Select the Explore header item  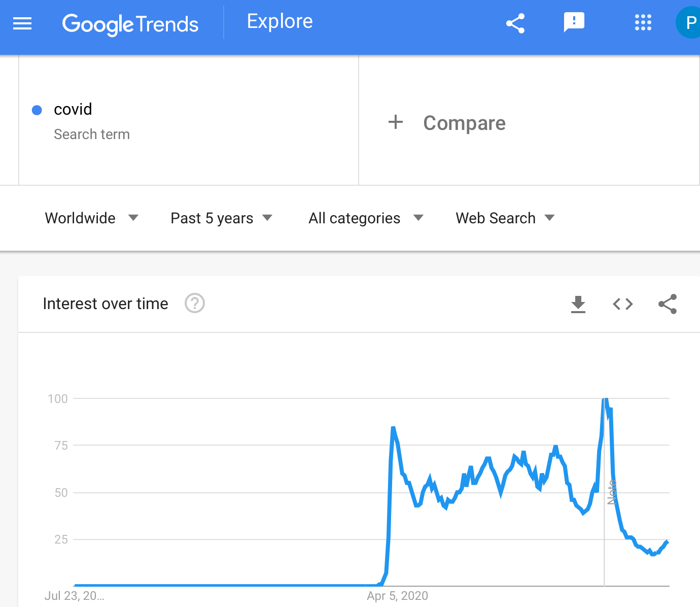pos(280,21)
